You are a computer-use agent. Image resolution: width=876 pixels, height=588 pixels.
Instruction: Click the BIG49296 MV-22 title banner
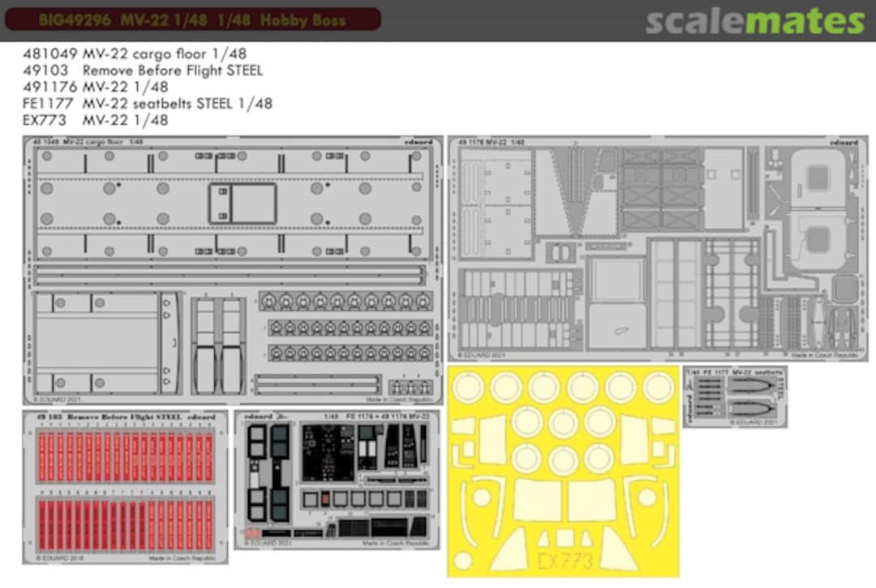tap(192, 19)
